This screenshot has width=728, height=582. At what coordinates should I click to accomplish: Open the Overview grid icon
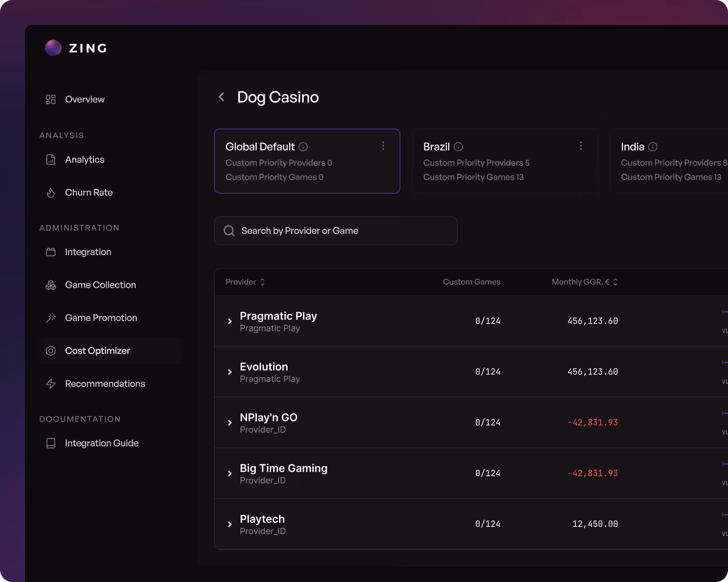[50, 99]
